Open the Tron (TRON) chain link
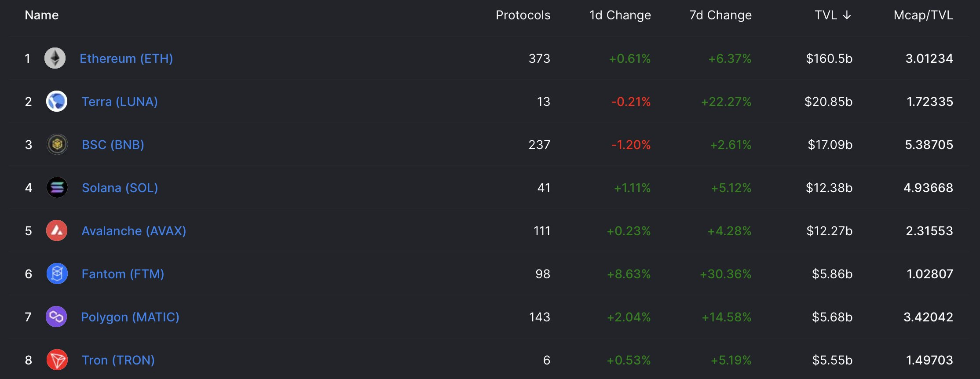The width and height of the screenshot is (980, 379). pyautogui.click(x=118, y=360)
